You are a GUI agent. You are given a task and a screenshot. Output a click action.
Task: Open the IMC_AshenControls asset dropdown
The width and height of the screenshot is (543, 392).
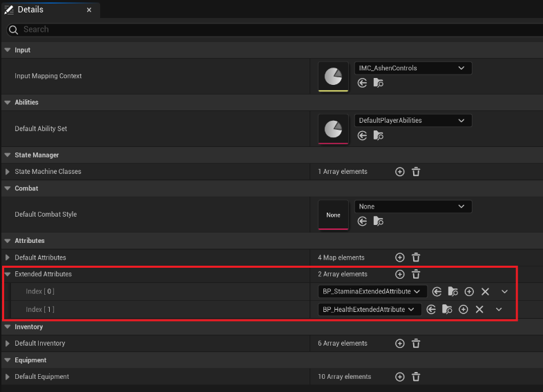pos(413,68)
